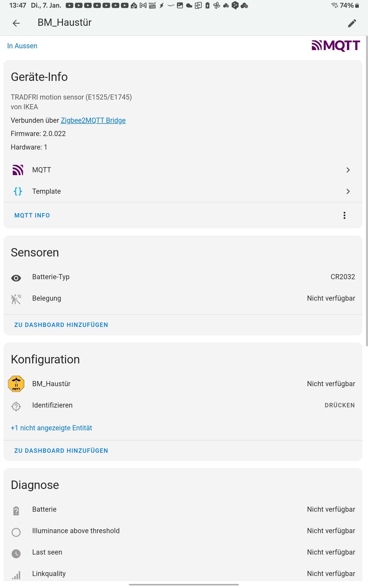
Task: Click the Batterie-Typ eye icon
Action: pyautogui.click(x=16, y=278)
